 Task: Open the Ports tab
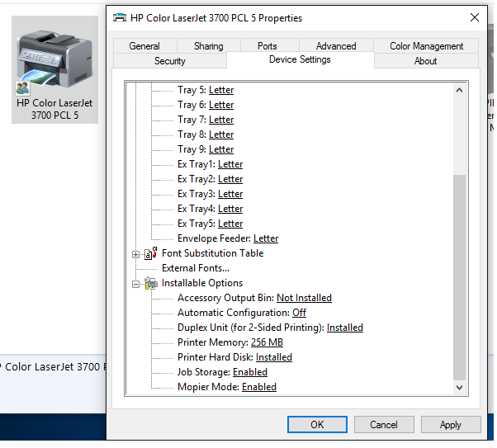(267, 46)
